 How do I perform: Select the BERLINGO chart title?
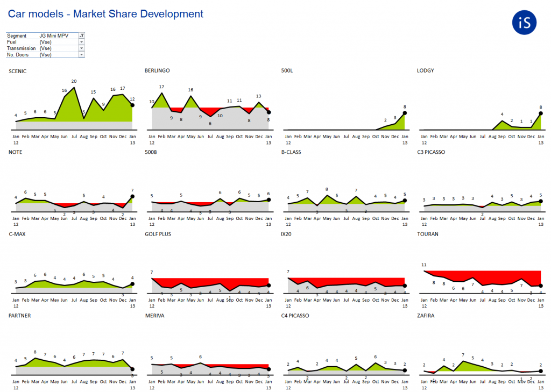click(x=157, y=70)
